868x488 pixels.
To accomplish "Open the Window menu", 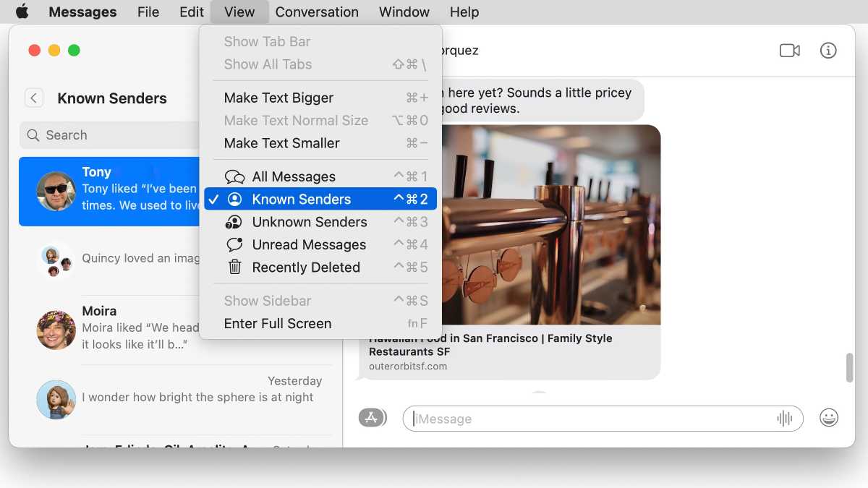I will tap(404, 12).
